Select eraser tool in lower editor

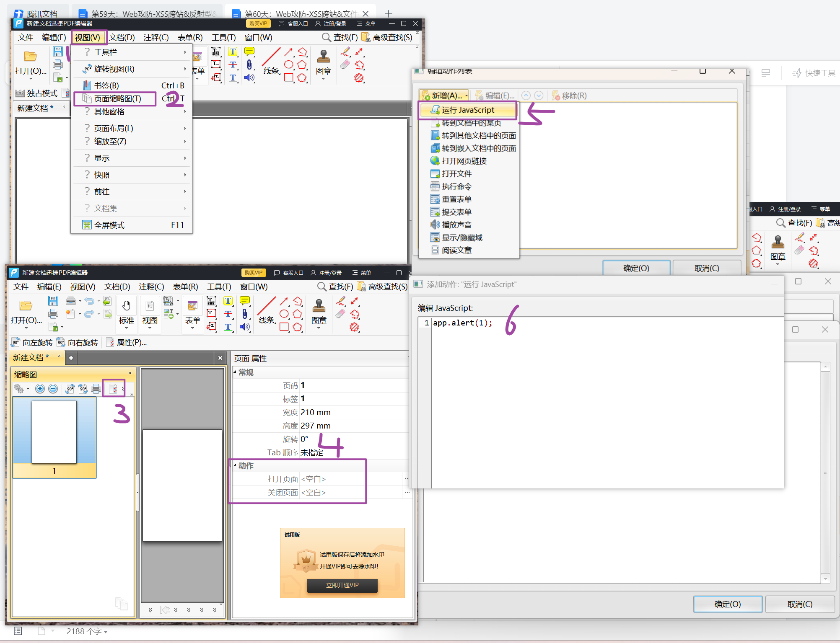(340, 314)
